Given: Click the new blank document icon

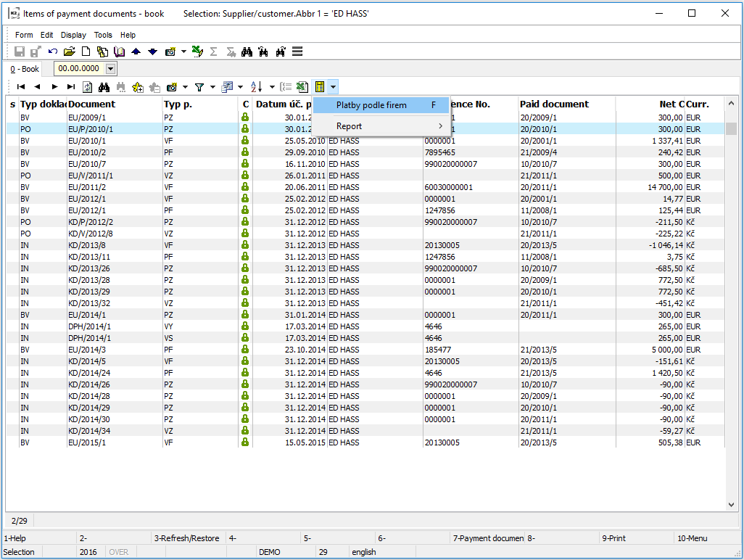Looking at the screenshot, I should click(86, 52).
